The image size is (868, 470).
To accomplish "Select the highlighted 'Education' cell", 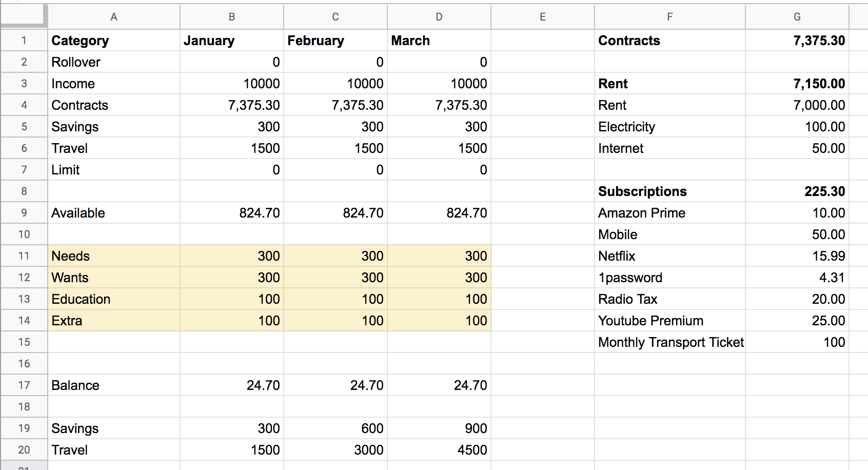I will 114,299.
